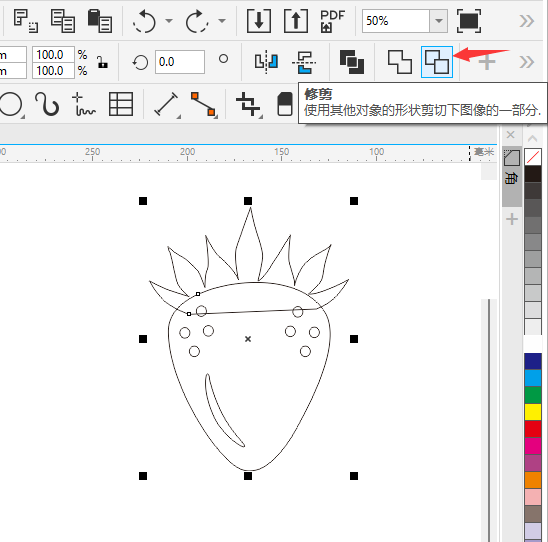Screen dimensions: 548x542
Task: Select the Table tool
Action: 121,104
